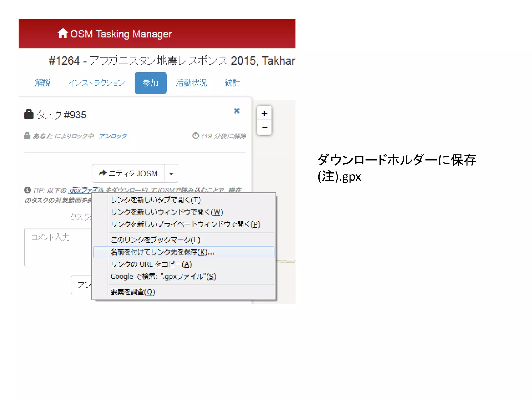Click the project title #1264 heading
The width and height of the screenshot is (532, 399).
[x=172, y=61]
